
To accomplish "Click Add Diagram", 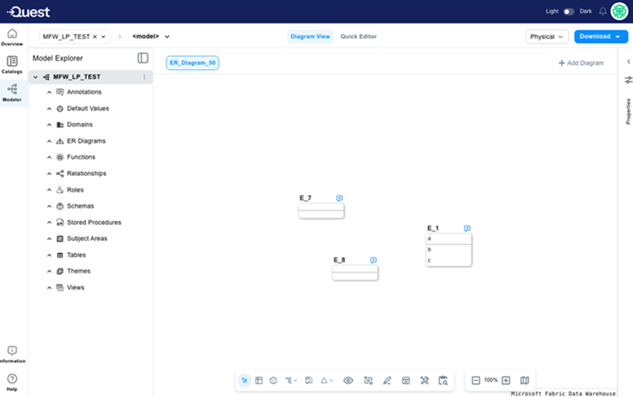I will (x=581, y=63).
